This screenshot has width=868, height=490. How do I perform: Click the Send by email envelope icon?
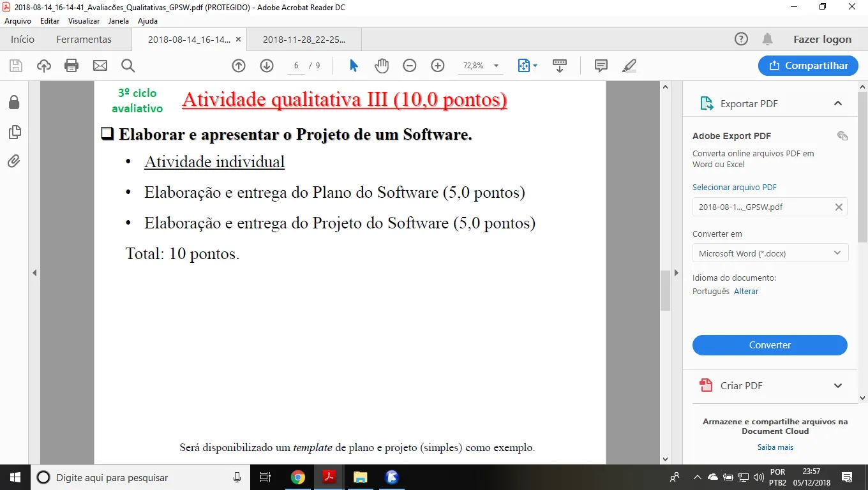tap(100, 66)
